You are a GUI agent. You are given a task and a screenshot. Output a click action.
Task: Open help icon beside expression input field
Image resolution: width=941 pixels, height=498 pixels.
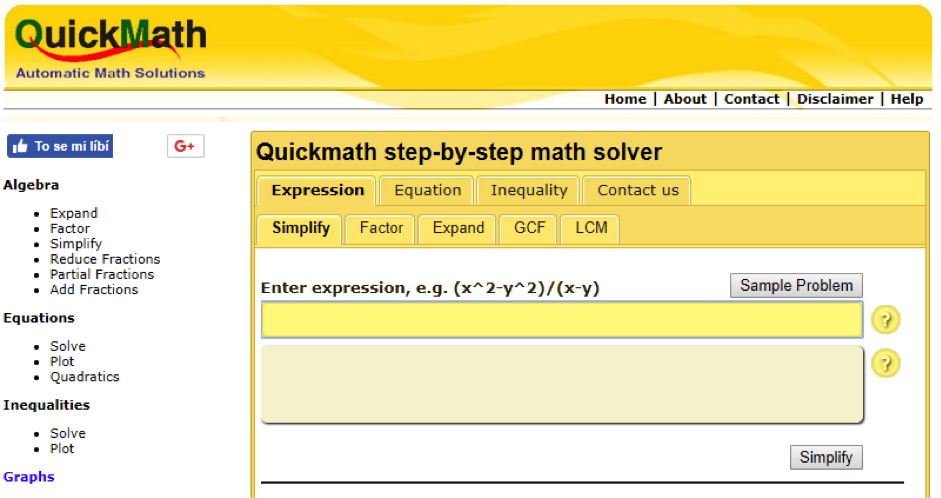pos(885,319)
